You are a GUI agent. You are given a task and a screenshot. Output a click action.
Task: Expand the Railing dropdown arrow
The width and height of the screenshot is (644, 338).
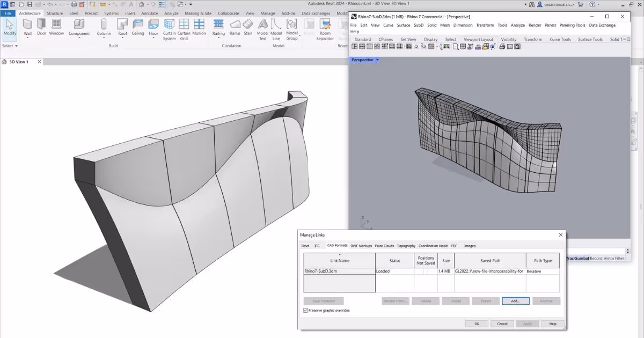[x=218, y=37]
